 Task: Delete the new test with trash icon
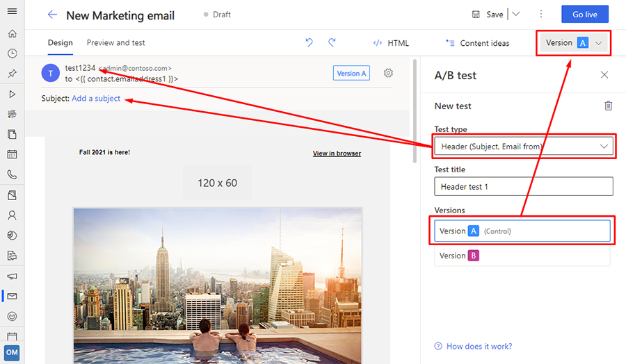click(x=608, y=106)
